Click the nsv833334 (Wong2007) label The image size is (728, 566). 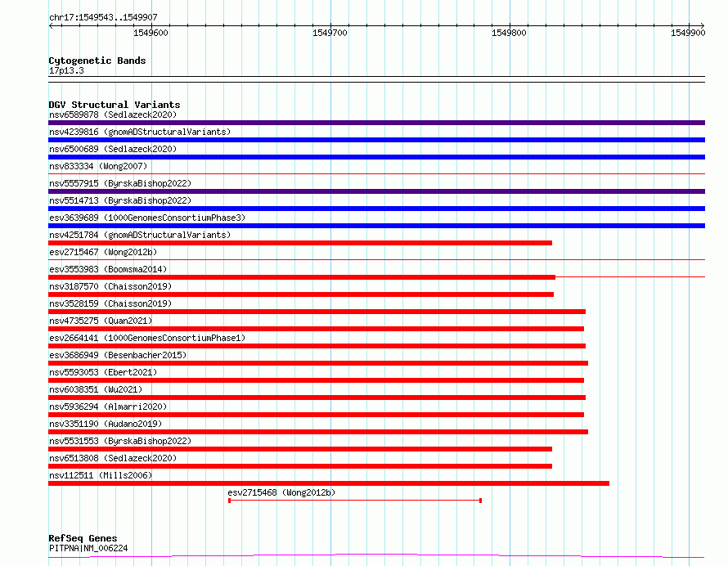[x=98, y=166]
